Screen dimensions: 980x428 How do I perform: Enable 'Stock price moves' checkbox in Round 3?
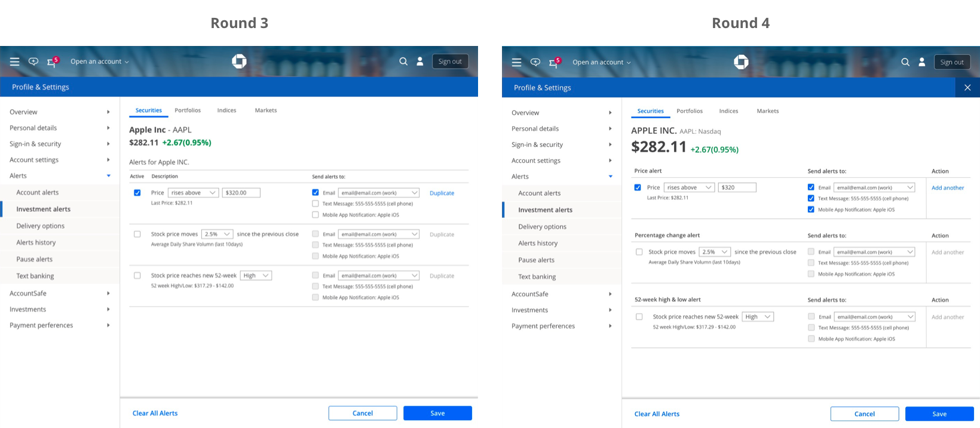tap(137, 234)
